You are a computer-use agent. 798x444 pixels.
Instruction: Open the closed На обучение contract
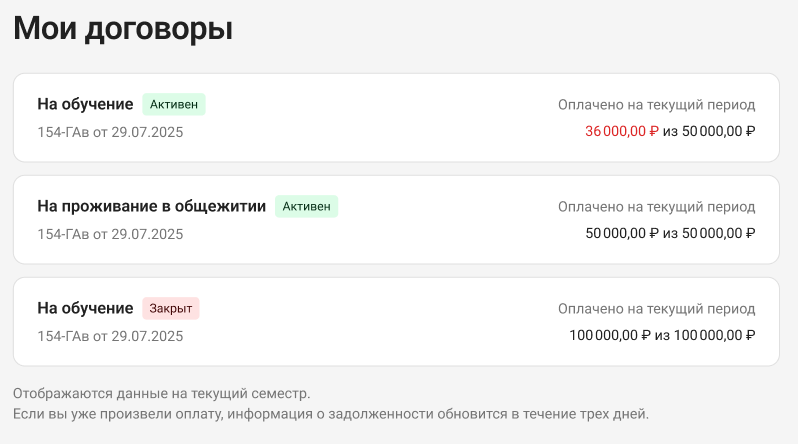(x=396, y=321)
